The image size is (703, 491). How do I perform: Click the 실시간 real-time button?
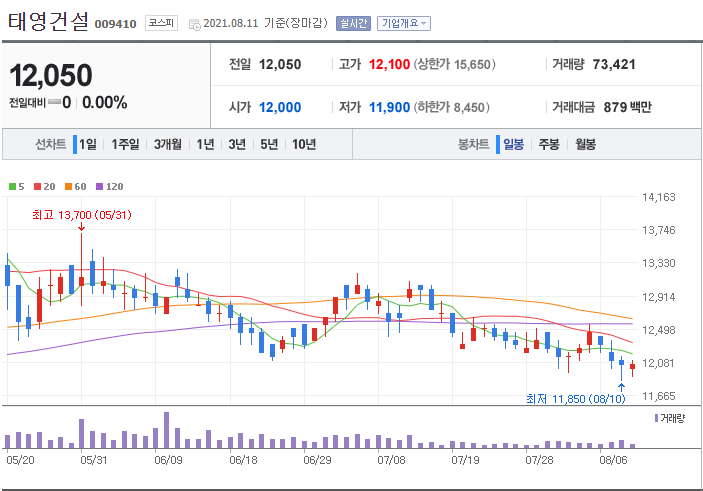(353, 23)
